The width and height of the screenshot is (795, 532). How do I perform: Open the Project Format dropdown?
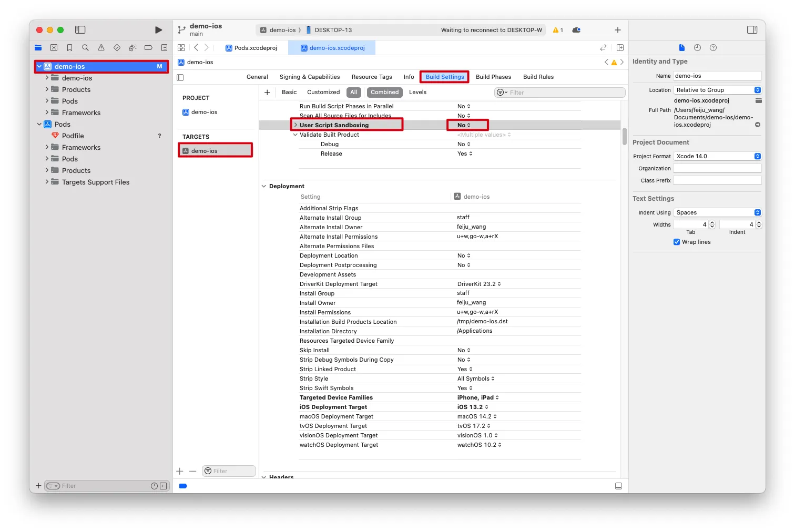coord(717,156)
